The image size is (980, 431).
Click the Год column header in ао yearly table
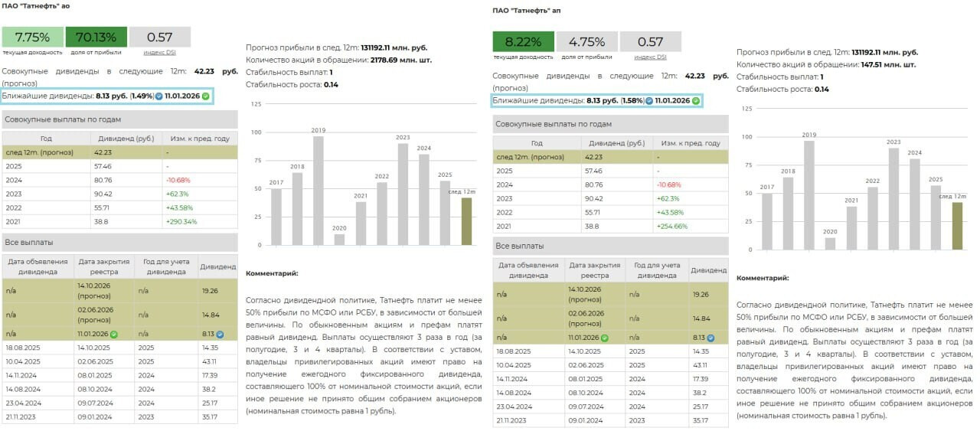[46, 139]
